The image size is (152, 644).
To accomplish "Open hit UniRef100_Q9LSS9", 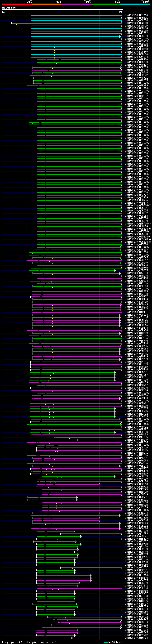I will point(137,31).
